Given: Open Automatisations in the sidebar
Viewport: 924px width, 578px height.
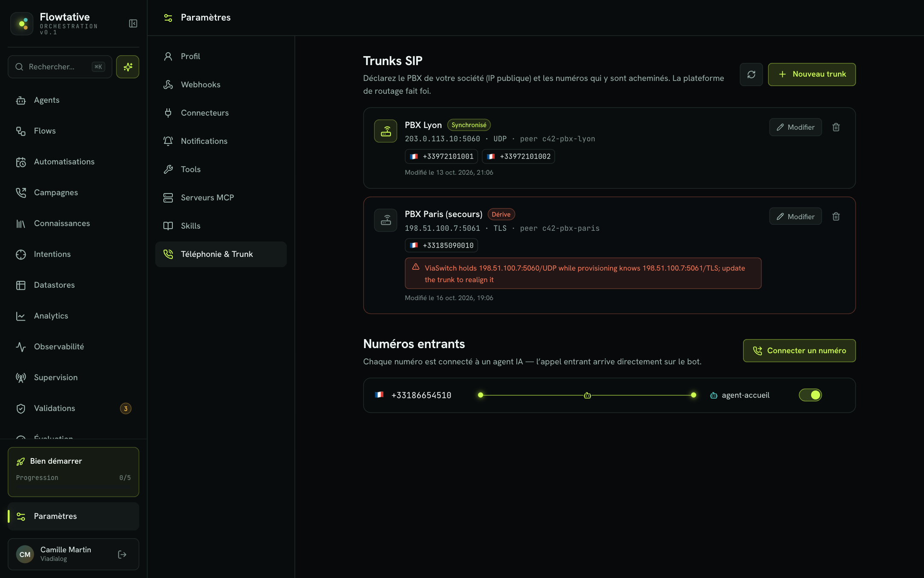Looking at the screenshot, I should (x=73, y=162).
